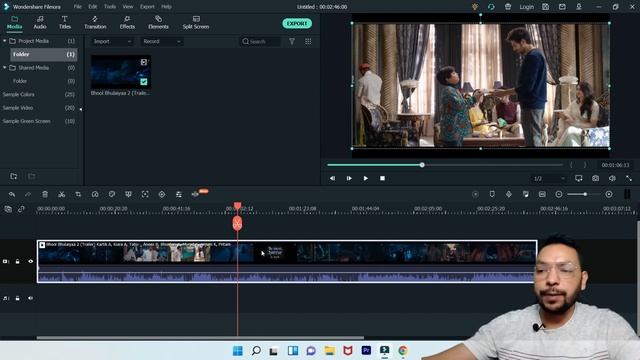Open the Tools menu
Image resolution: width=640 pixels, height=360 pixels.
[110, 7]
